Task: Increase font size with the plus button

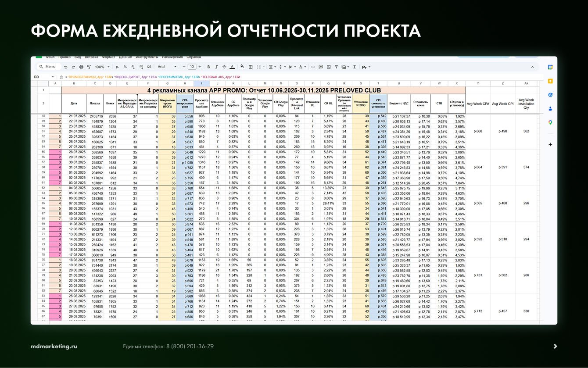Action: point(200,67)
